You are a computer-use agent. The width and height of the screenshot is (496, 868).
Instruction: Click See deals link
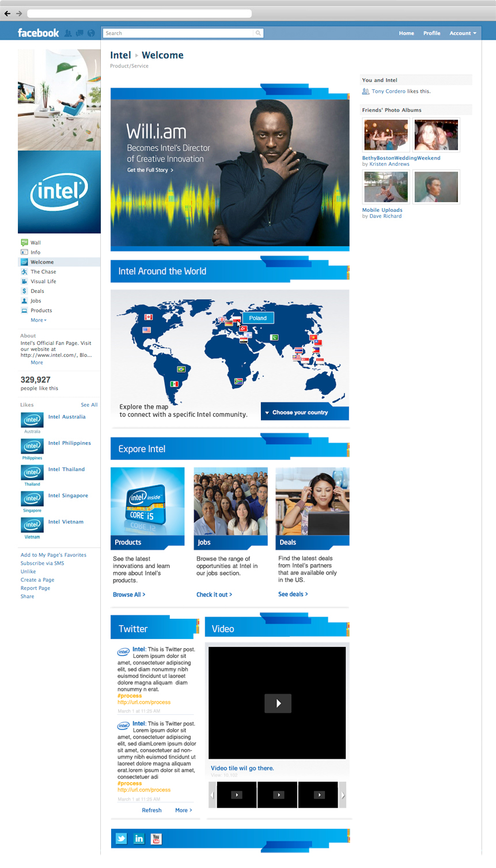click(293, 594)
